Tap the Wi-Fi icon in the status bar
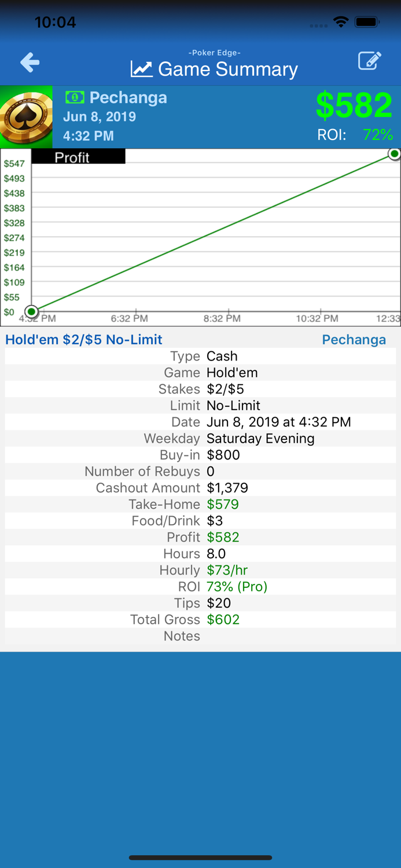401x868 pixels. pyautogui.click(x=340, y=21)
